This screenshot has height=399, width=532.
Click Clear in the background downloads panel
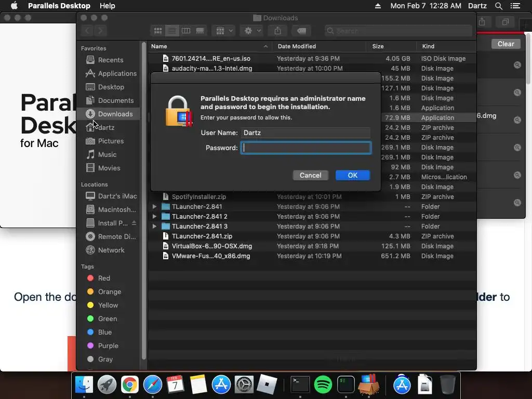[506, 44]
